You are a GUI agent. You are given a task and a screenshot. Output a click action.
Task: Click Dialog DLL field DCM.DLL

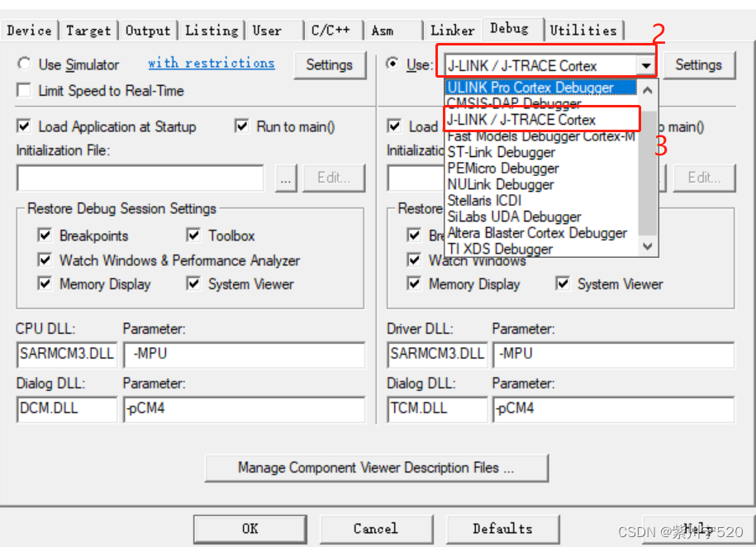pyautogui.click(x=67, y=409)
